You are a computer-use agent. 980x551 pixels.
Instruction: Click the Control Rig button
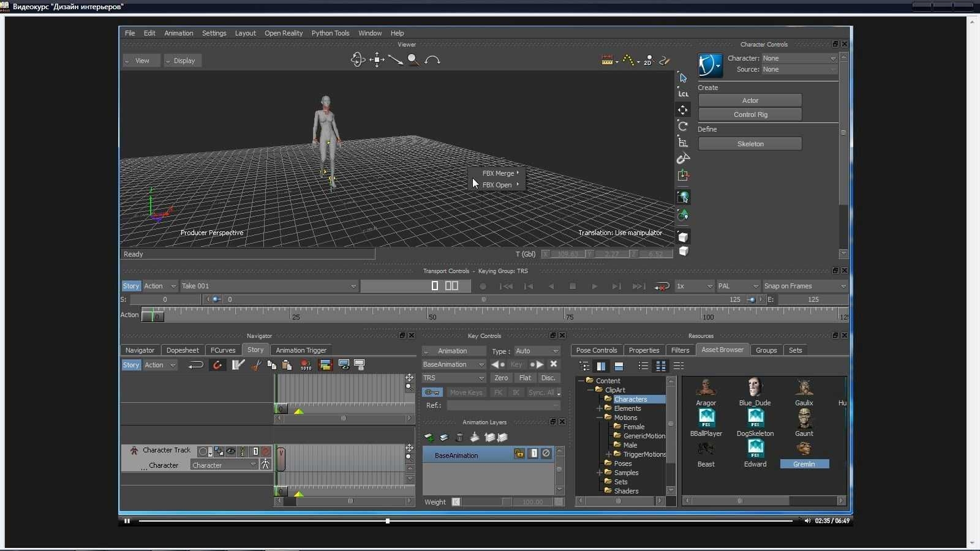[750, 114]
